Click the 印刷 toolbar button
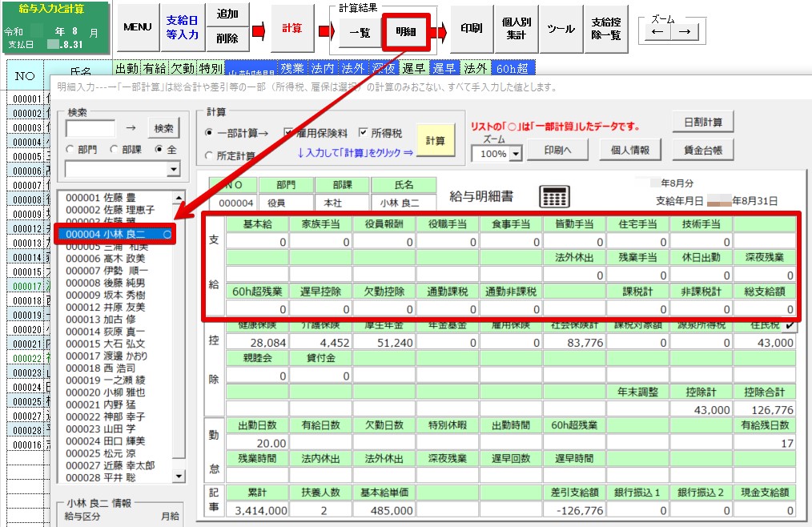This screenshot has height=527, width=812. pos(472,28)
